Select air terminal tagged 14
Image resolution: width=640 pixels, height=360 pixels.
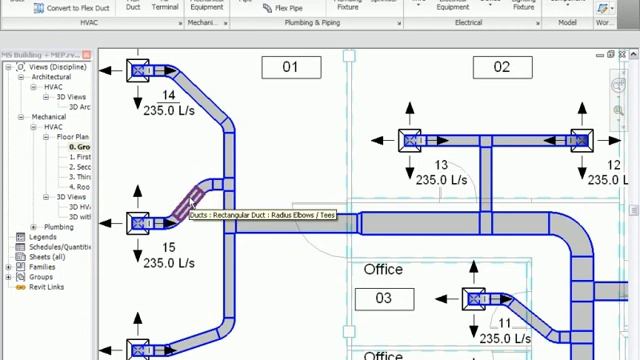138,71
